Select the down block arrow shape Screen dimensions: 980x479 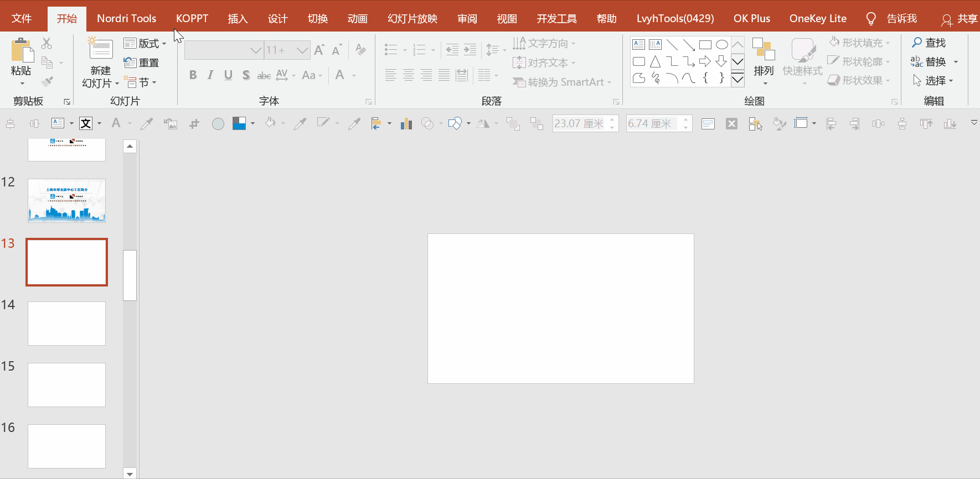coord(722,61)
